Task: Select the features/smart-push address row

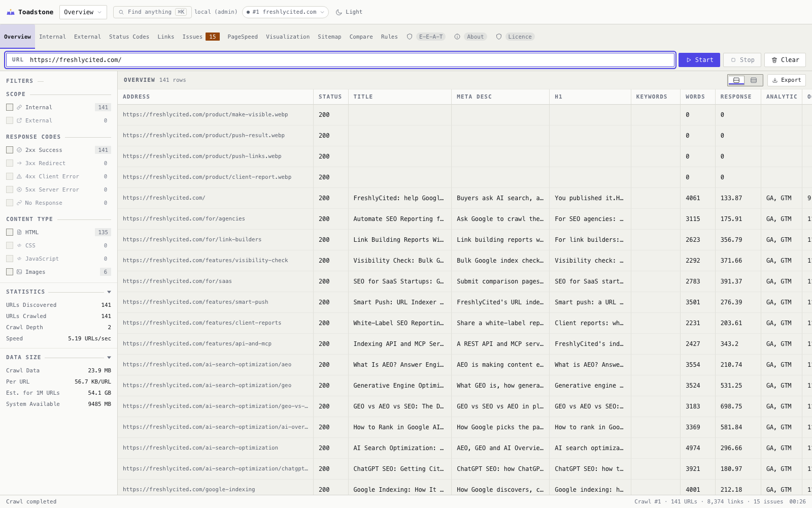Action: coord(195,302)
